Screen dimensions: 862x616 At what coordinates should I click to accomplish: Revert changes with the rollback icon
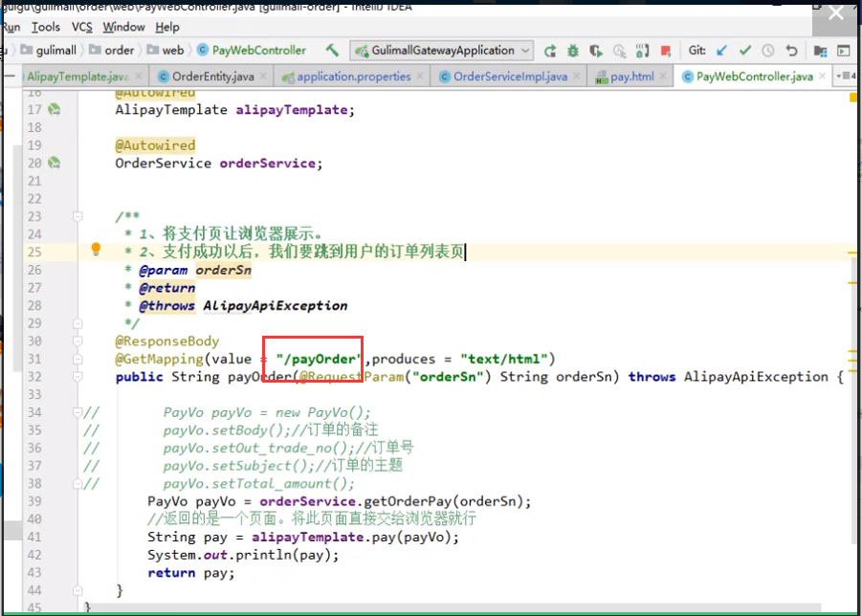[x=791, y=51]
